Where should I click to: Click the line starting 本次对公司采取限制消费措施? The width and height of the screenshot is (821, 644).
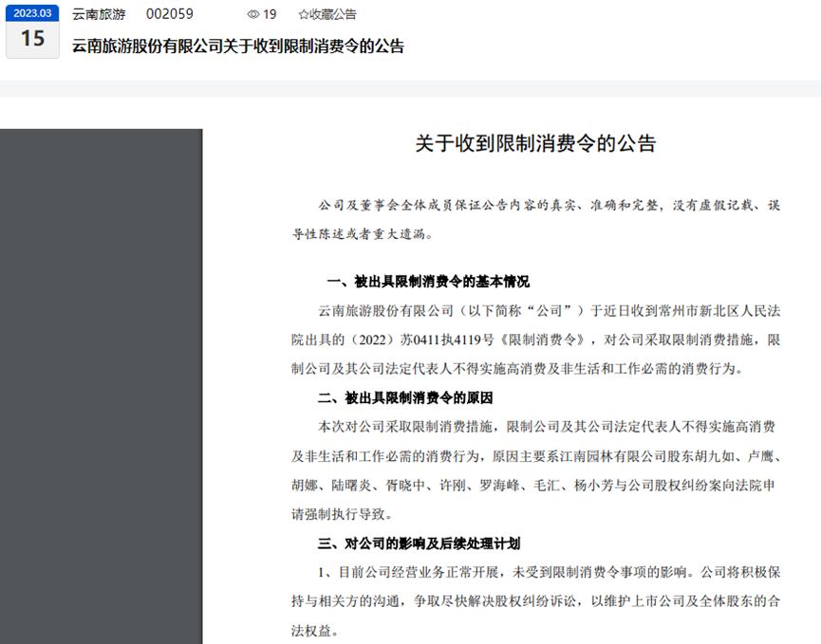click(547, 427)
